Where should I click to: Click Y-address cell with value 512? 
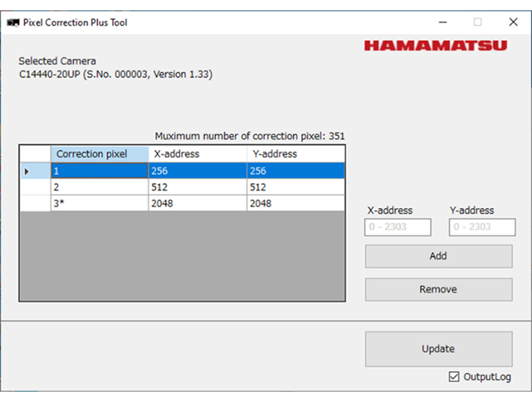click(x=295, y=187)
